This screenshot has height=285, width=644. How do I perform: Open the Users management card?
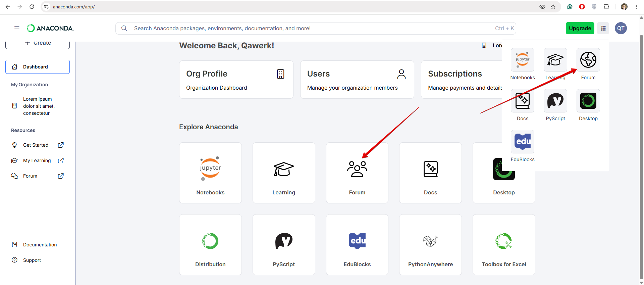[x=357, y=80]
